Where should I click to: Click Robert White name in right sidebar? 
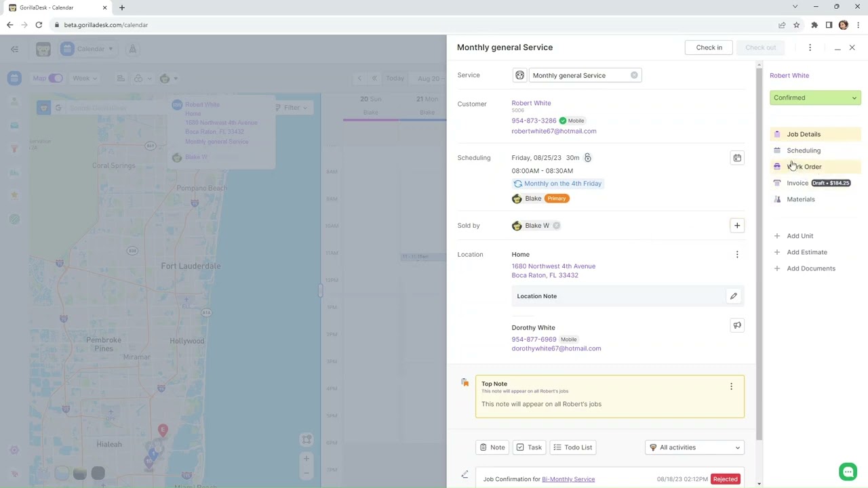coord(789,75)
